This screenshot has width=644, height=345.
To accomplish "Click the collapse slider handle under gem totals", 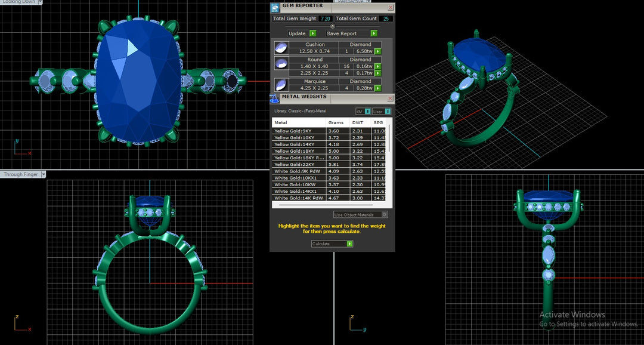I will click(332, 26).
